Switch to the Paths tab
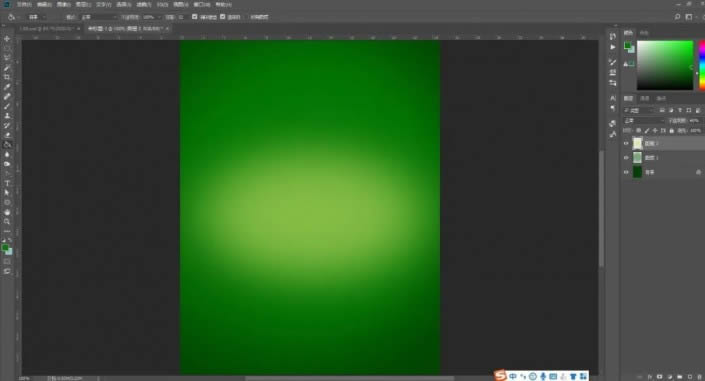The width and height of the screenshot is (705, 381). (x=661, y=99)
